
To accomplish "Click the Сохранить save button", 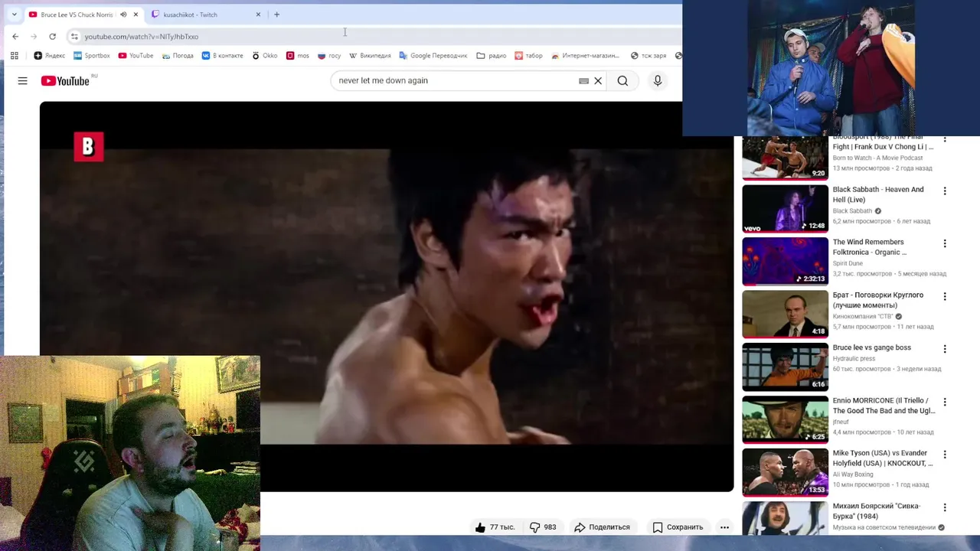I will tap(678, 527).
